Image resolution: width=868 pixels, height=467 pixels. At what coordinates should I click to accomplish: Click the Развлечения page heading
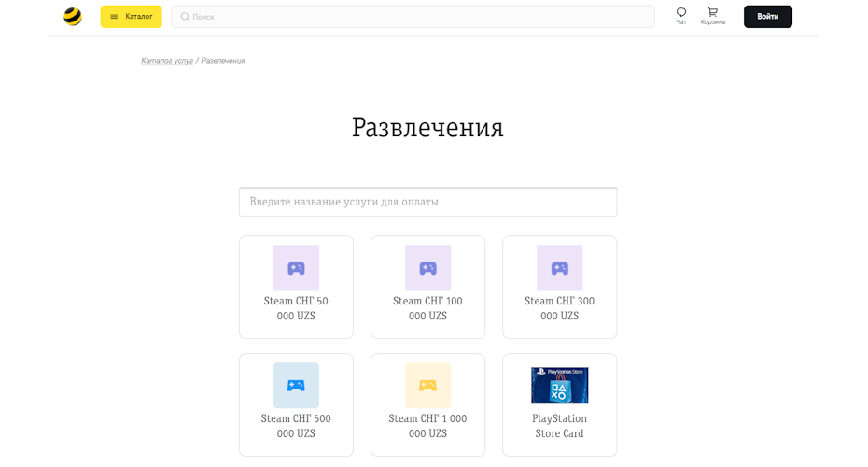[427, 128]
